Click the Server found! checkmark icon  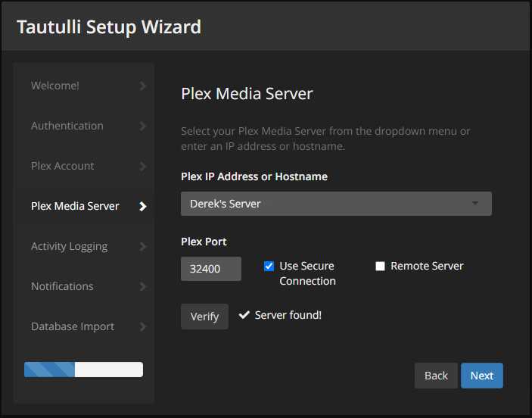[244, 315]
